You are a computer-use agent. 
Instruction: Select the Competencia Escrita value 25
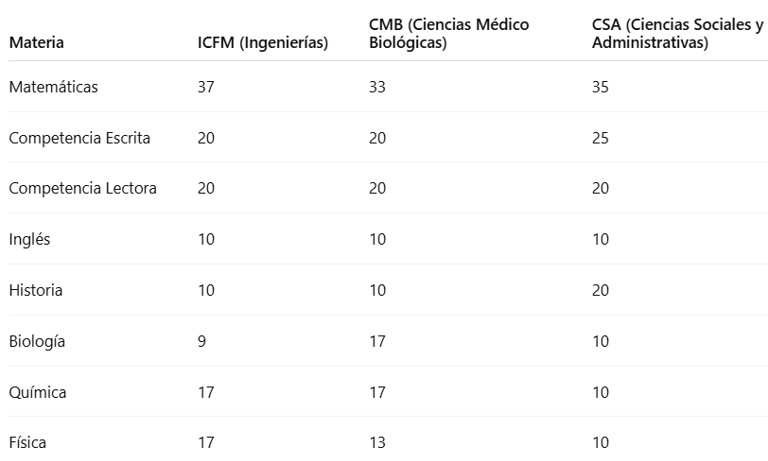[600, 138]
